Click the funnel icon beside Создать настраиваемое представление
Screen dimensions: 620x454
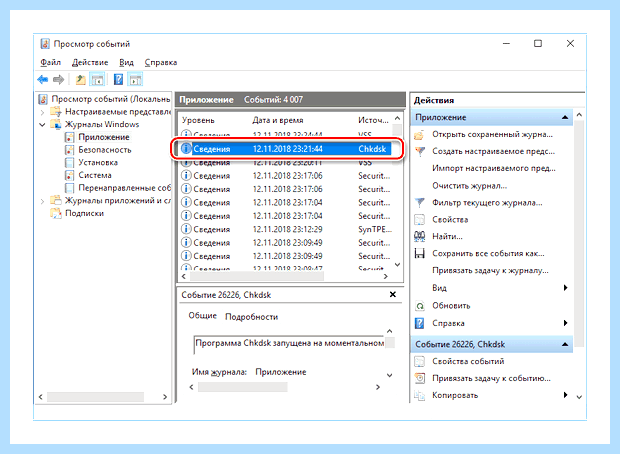(x=420, y=151)
